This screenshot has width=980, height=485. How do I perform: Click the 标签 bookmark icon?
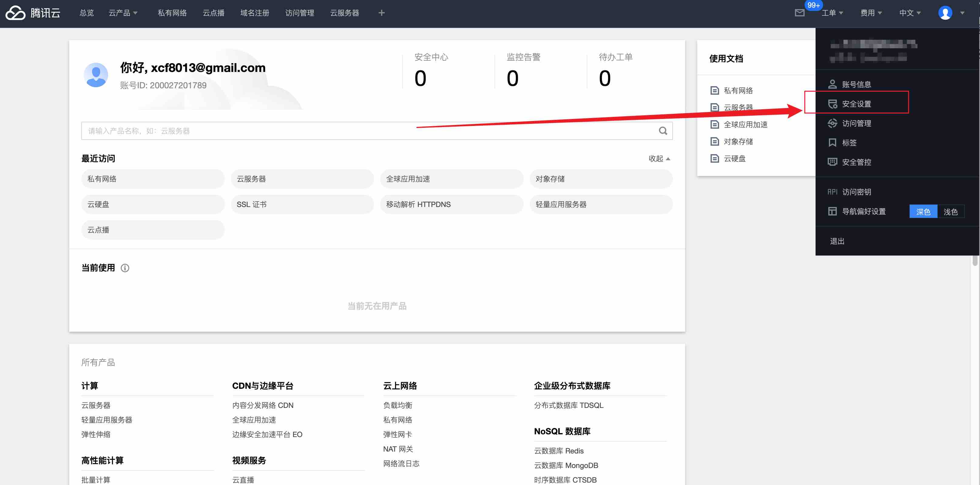tap(832, 143)
